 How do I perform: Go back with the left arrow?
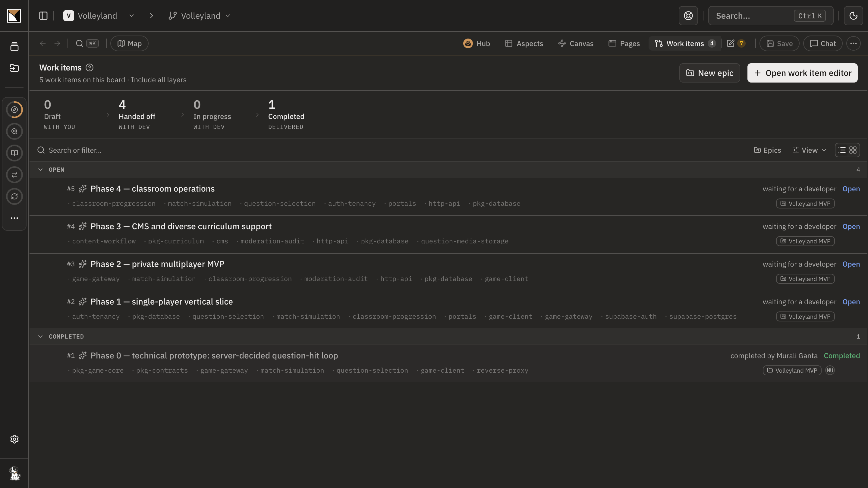pos(42,43)
